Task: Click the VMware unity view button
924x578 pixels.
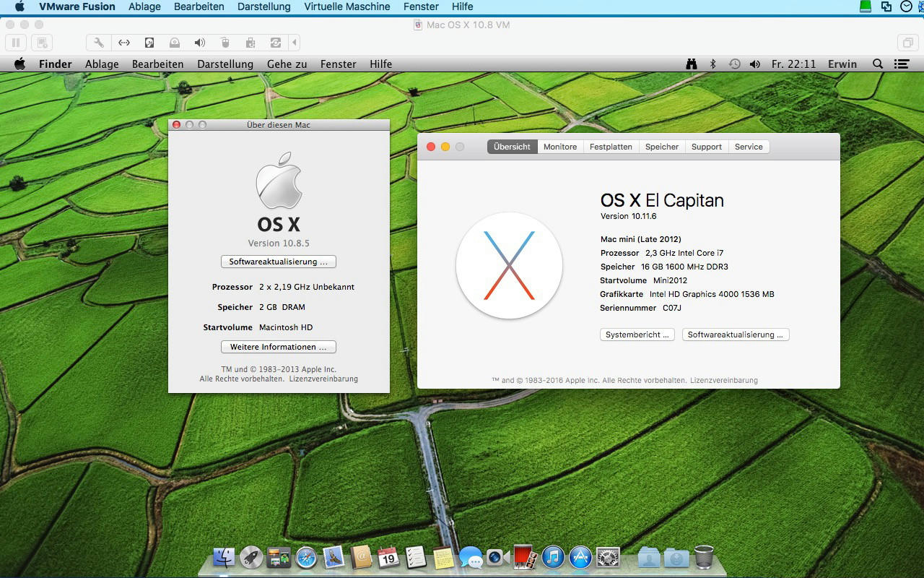Action: 907,43
